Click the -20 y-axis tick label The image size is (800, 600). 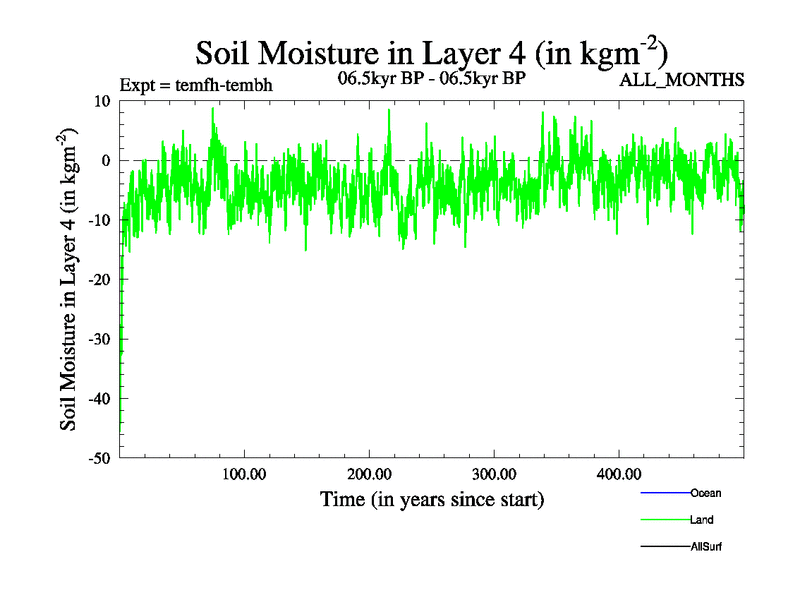click(99, 279)
